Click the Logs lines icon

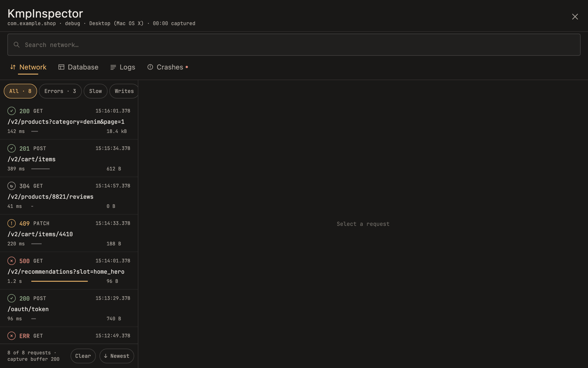(x=113, y=67)
